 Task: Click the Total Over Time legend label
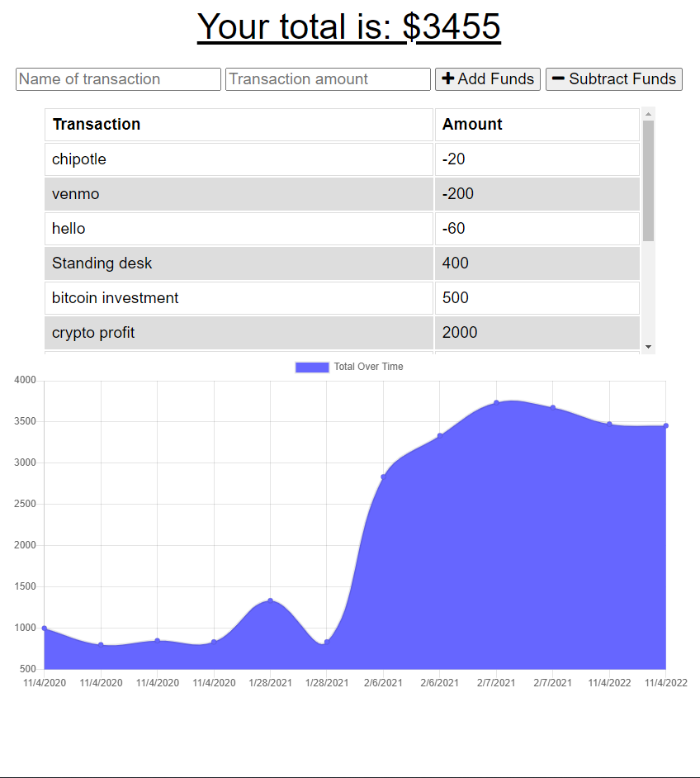368,367
